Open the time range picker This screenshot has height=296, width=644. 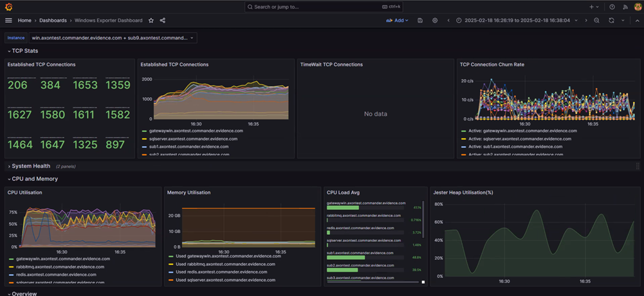click(517, 20)
